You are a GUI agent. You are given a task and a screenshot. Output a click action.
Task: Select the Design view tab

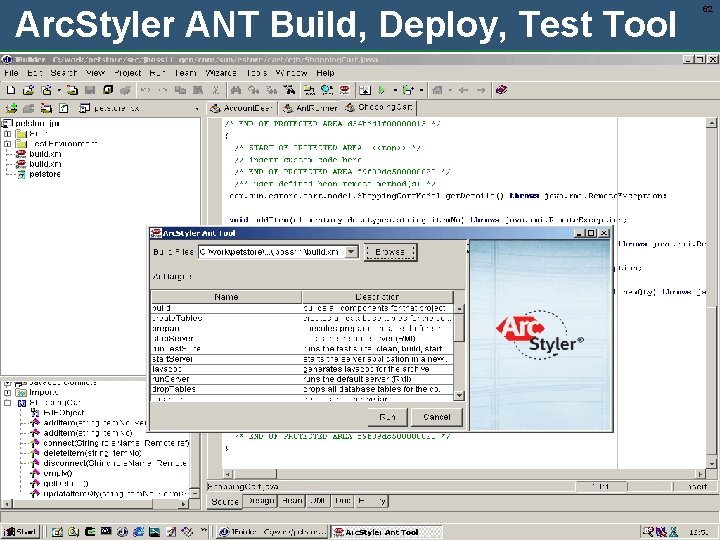click(x=261, y=501)
